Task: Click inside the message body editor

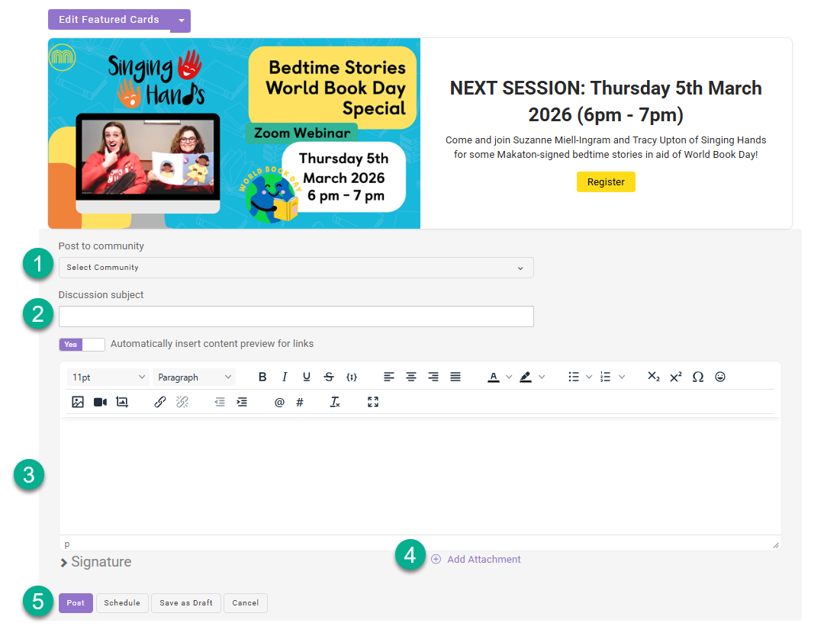Action: (420, 476)
